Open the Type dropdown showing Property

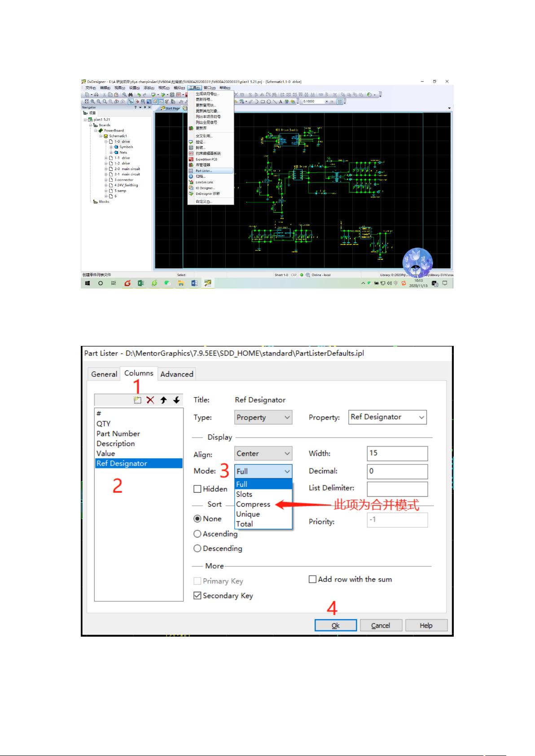(x=263, y=417)
